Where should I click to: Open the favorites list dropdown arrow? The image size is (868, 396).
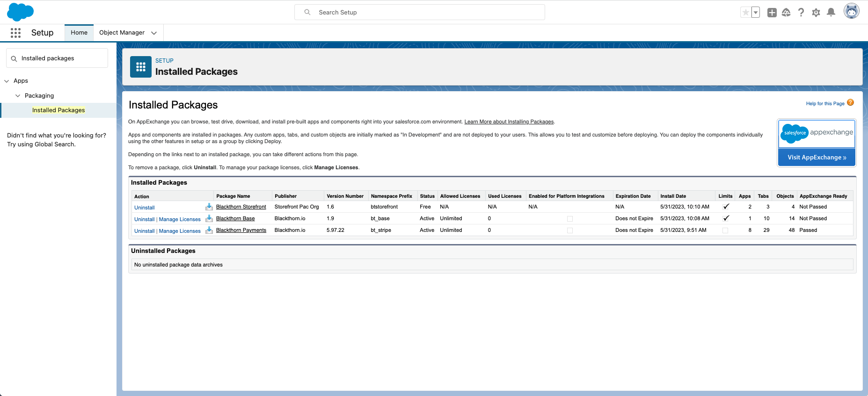tap(755, 13)
